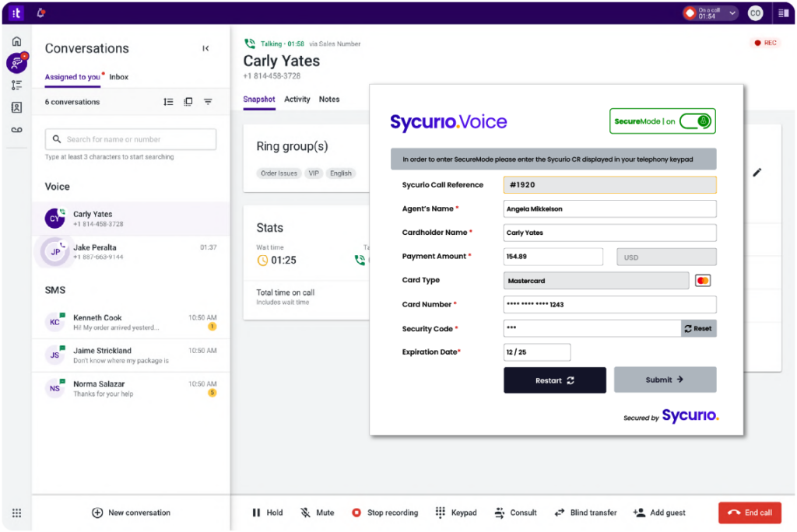Switch to Inbox tab
Screen dimensions: 797x532
(x=118, y=77)
